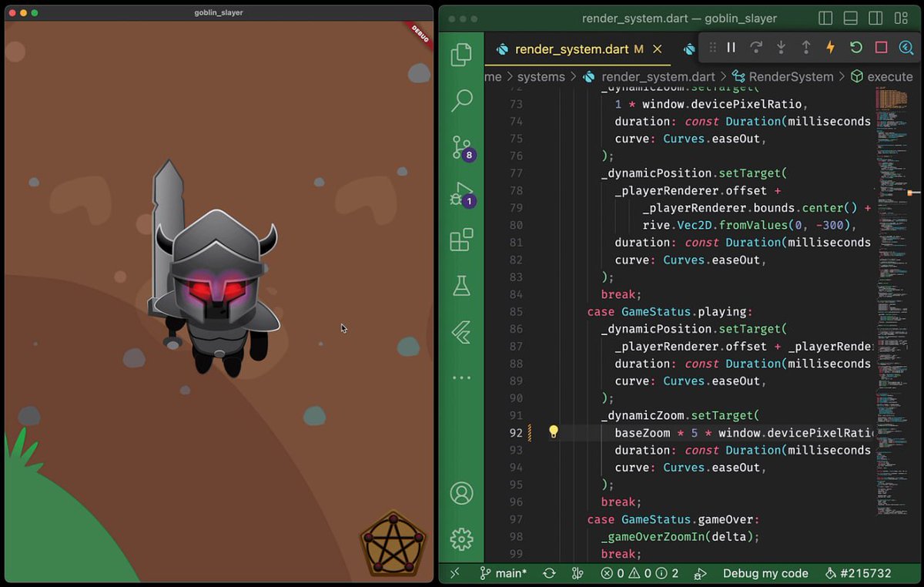This screenshot has height=587, width=924.
Task: Open systems folder breadcrumb
Action: [x=541, y=77]
